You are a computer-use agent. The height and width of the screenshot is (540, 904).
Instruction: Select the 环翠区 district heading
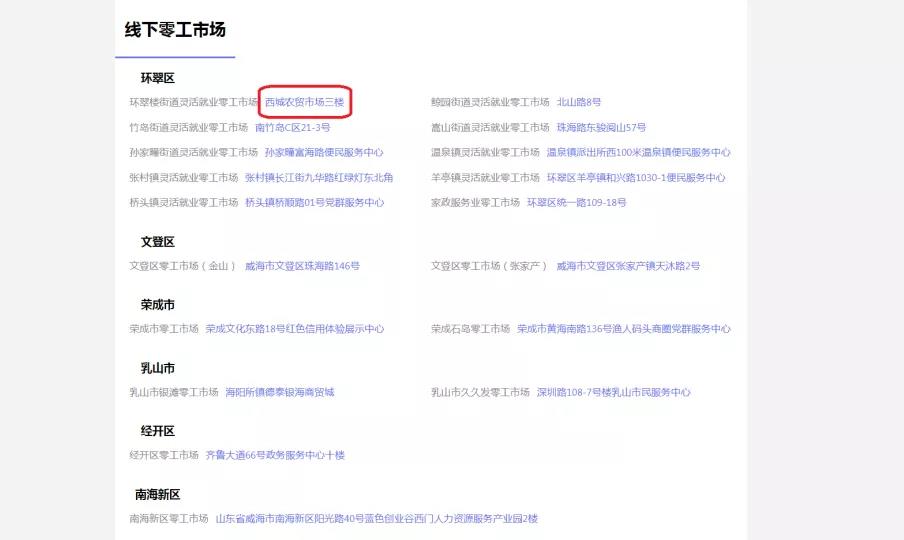click(158, 78)
